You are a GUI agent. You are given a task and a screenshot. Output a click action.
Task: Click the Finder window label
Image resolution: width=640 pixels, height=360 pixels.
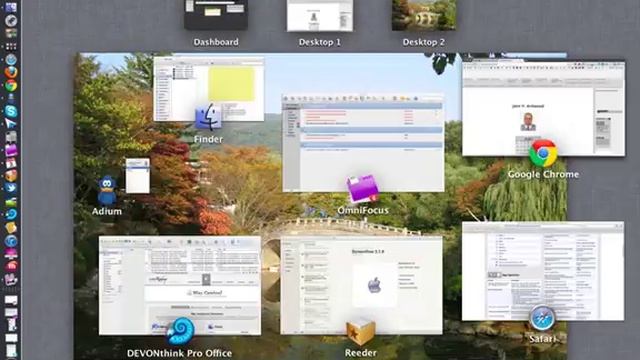pyautogui.click(x=208, y=139)
